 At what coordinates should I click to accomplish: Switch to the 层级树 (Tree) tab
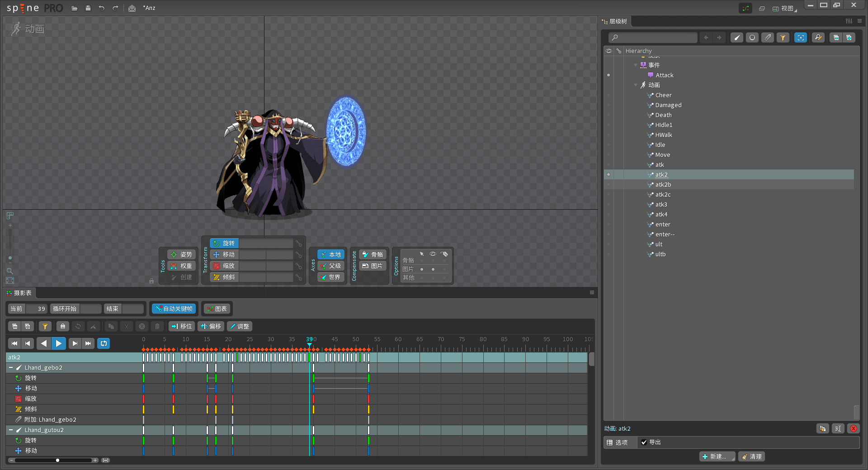coord(615,21)
